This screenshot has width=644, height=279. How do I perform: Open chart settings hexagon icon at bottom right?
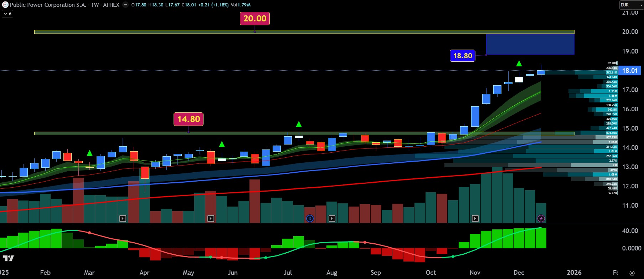(x=632, y=273)
